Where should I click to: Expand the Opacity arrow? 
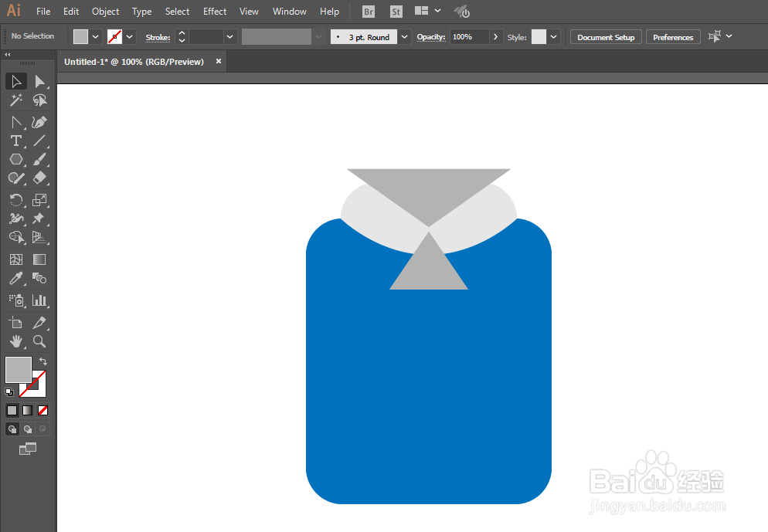[x=496, y=37]
